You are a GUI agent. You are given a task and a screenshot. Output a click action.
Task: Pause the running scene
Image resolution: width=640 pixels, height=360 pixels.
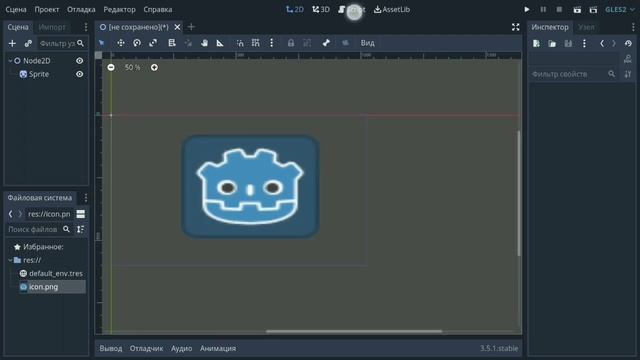coord(543,9)
